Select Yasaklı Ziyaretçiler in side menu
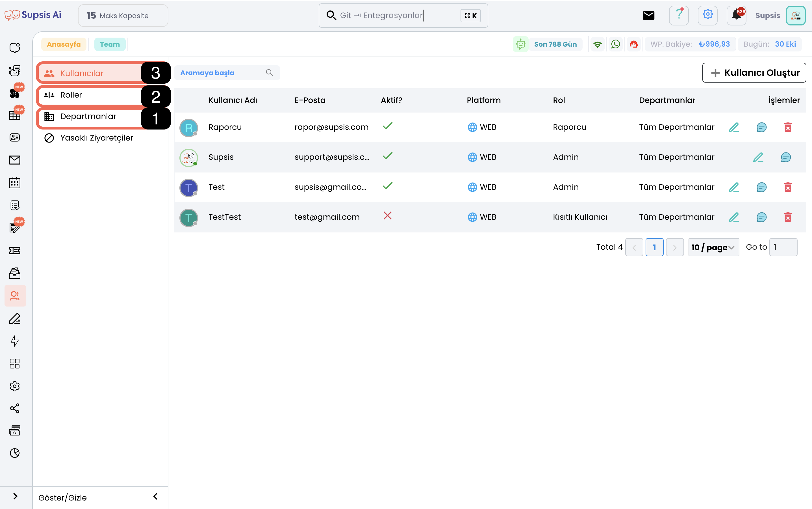The image size is (812, 509). pos(97,138)
